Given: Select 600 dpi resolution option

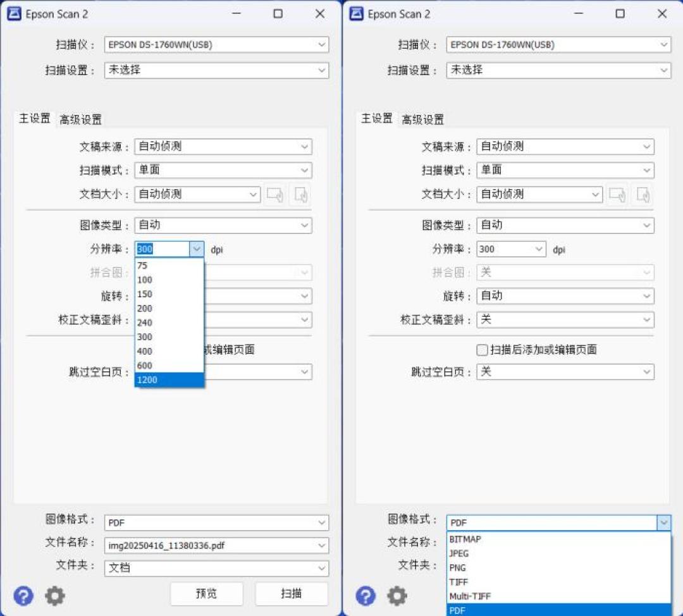Looking at the screenshot, I should [x=169, y=366].
